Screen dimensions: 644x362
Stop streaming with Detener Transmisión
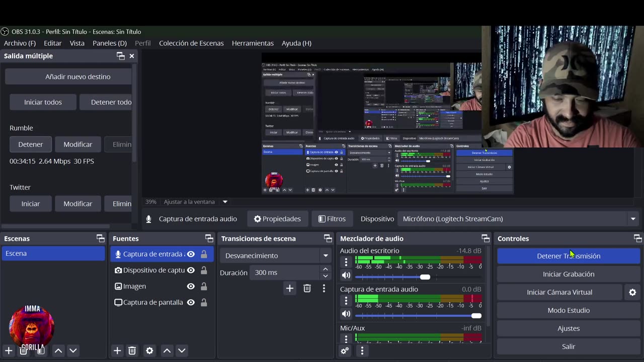tap(569, 256)
